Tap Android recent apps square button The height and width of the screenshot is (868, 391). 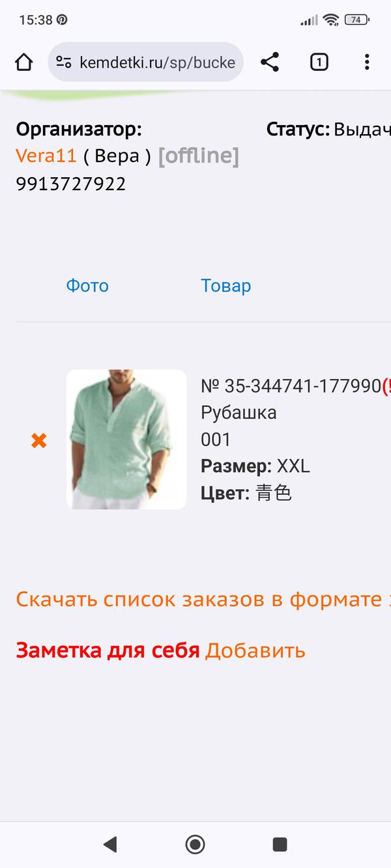point(280,845)
